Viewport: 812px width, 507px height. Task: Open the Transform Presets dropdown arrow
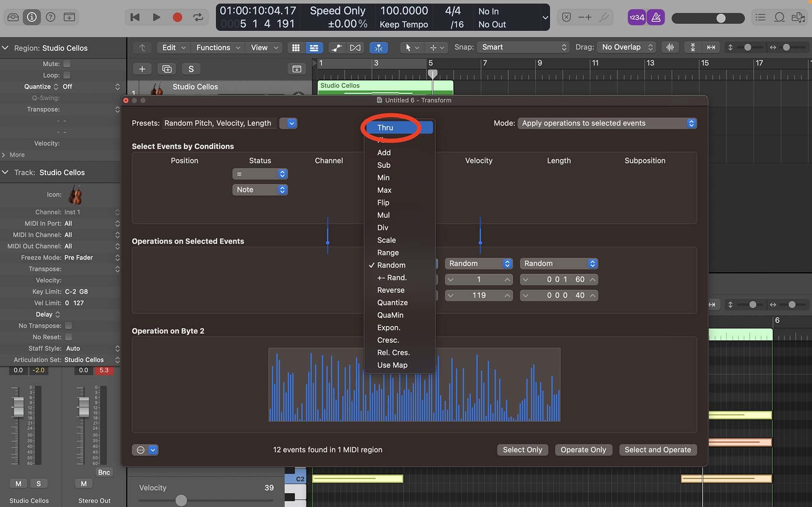(291, 123)
